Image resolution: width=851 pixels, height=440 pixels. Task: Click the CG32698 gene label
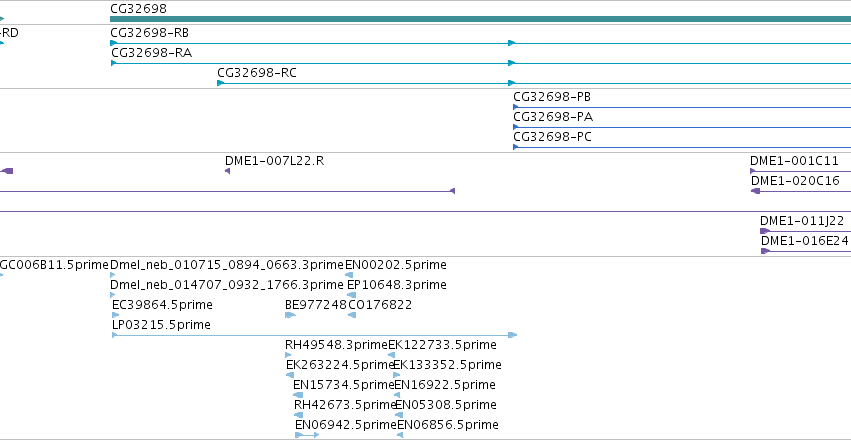coord(138,9)
